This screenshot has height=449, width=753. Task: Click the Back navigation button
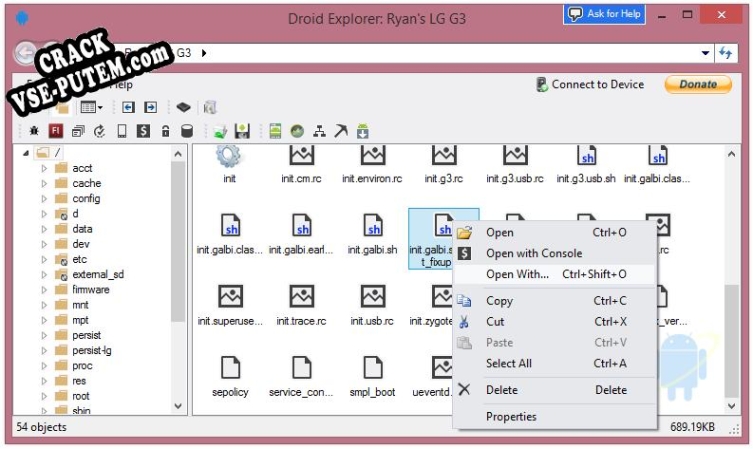pyautogui.click(x=26, y=53)
